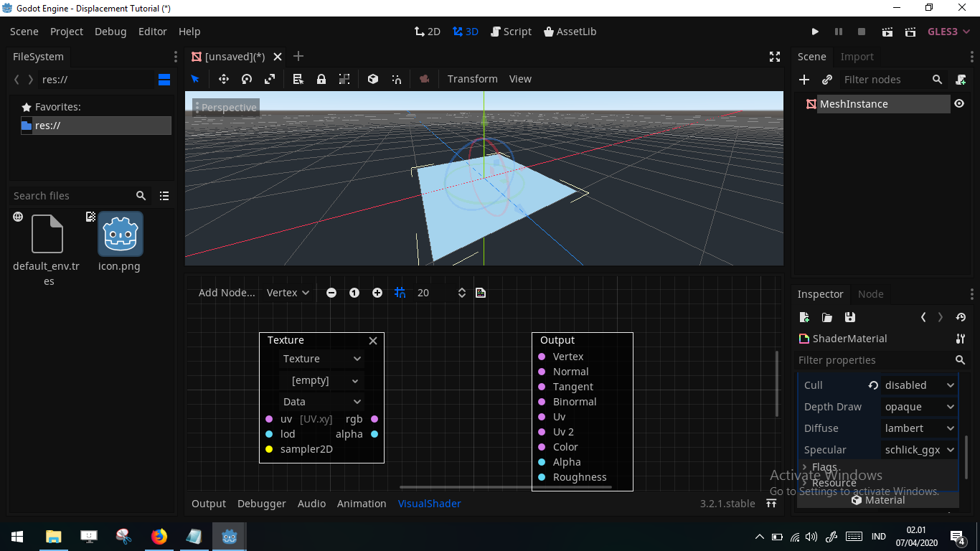Toggle Snap mode in the 3D toolbar
Image resolution: width=980 pixels, height=551 pixels.
(395, 79)
